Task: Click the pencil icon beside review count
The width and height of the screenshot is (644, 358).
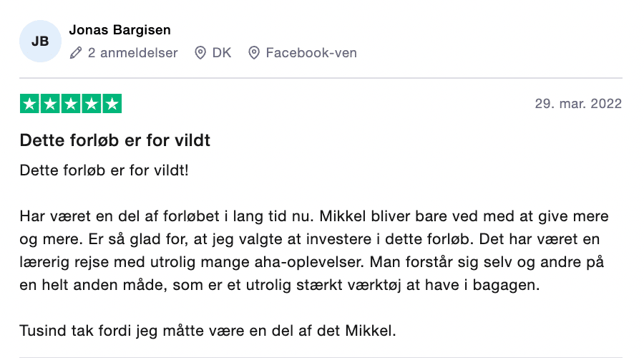Action: [76, 53]
